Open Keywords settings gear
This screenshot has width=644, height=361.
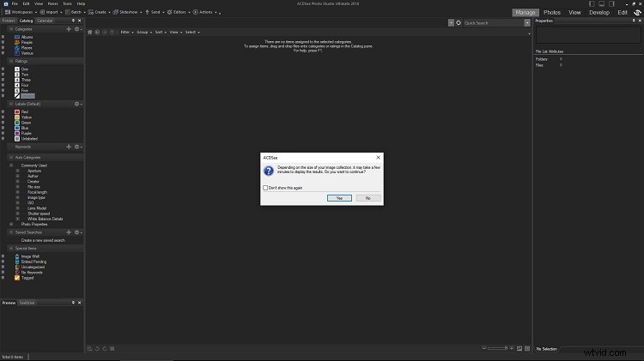click(x=77, y=147)
